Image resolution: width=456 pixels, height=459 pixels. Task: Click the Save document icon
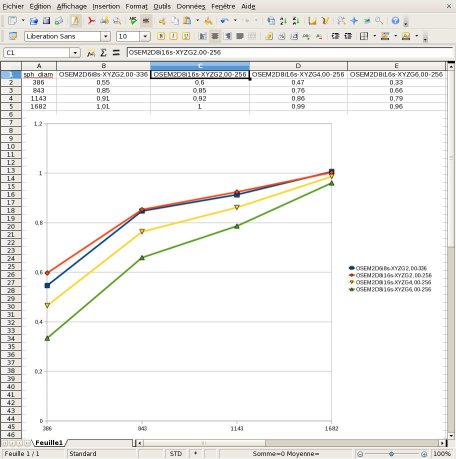(46, 21)
